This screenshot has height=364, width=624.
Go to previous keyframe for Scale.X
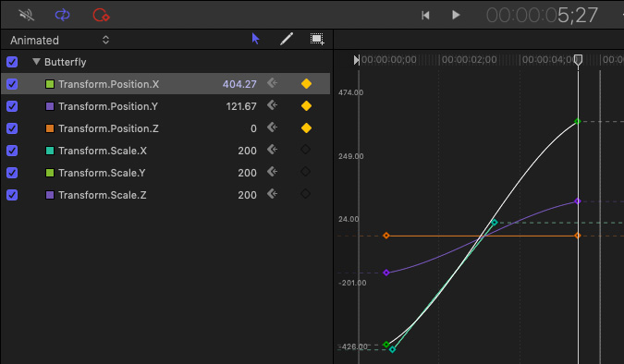[272, 150]
